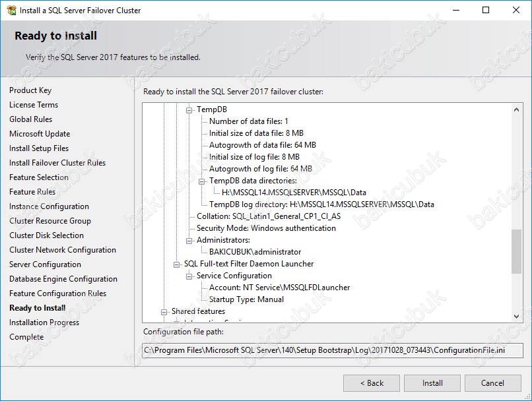Screen dimensions: 532x401
Task: Select the Feature Selection step
Action: (39, 177)
